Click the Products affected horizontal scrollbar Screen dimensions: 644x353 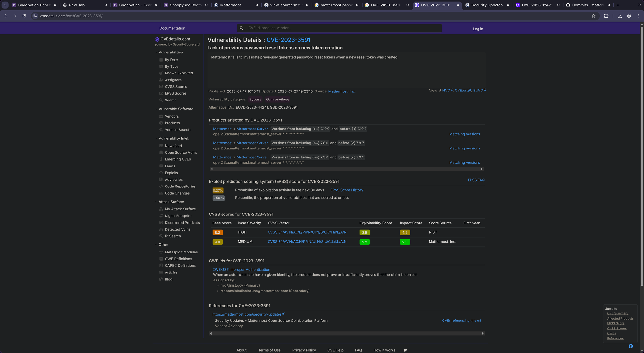346,169
